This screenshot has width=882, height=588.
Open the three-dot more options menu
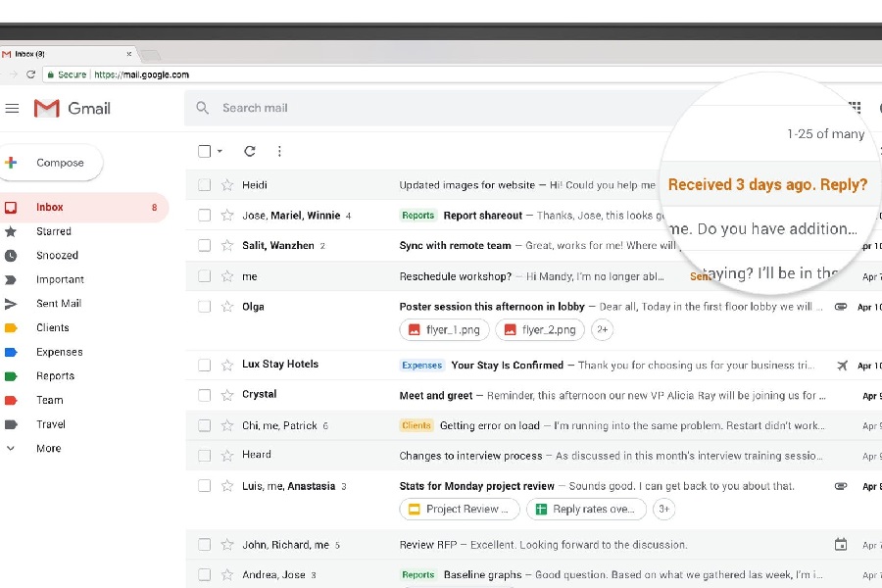coord(279,151)
